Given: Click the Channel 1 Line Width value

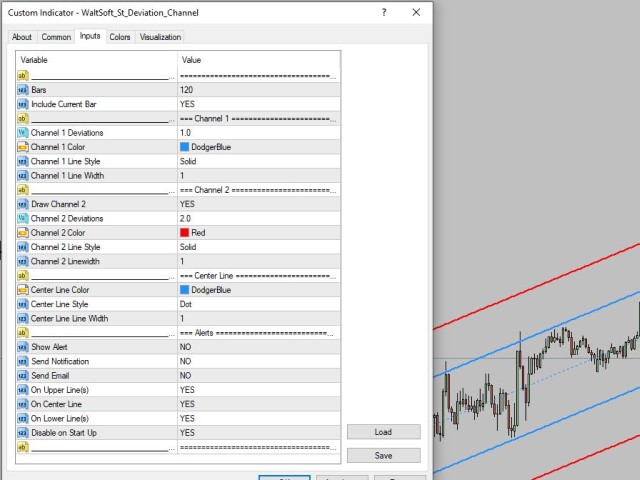Looking at the screenshot, I should click(259, 176).
